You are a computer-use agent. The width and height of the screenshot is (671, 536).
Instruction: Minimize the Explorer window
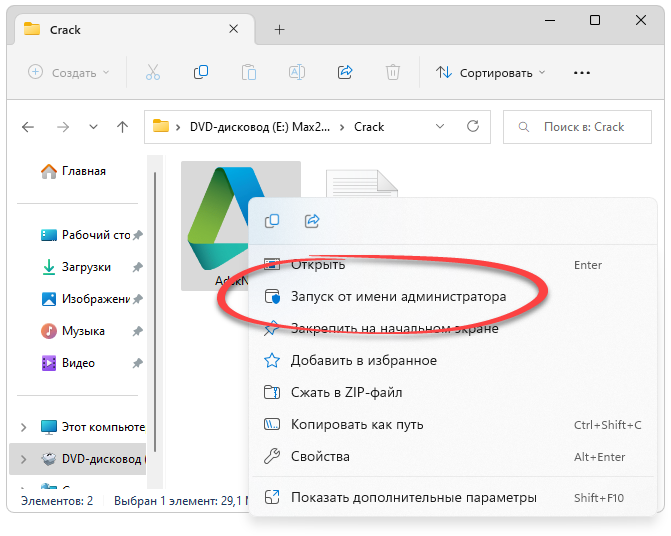tap(550, 20)
